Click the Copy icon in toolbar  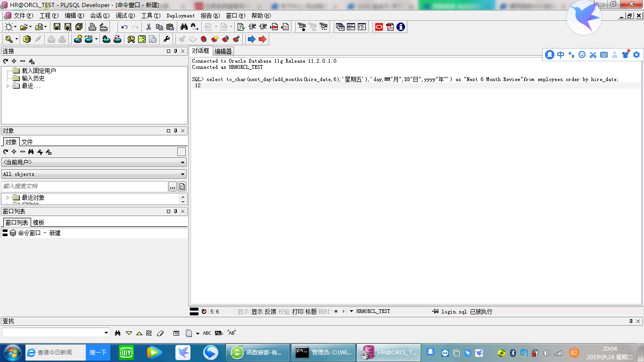[x=159, y=27]
